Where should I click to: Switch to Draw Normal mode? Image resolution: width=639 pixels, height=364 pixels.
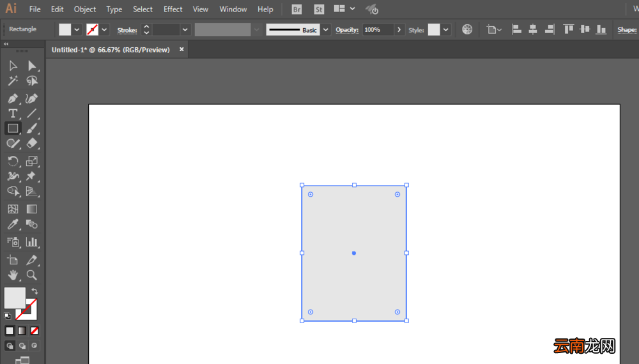pyautogui.click(x=10, y=345)
